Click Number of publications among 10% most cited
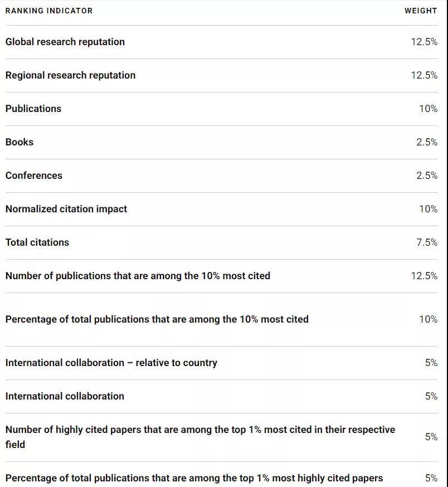The height and width of the screenshot is (487, 448). pos(138,276)
